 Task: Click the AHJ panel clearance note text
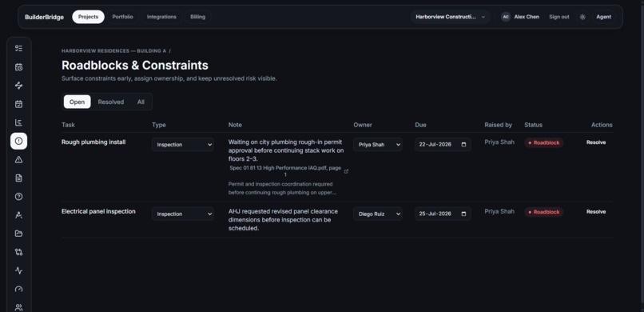284,220
